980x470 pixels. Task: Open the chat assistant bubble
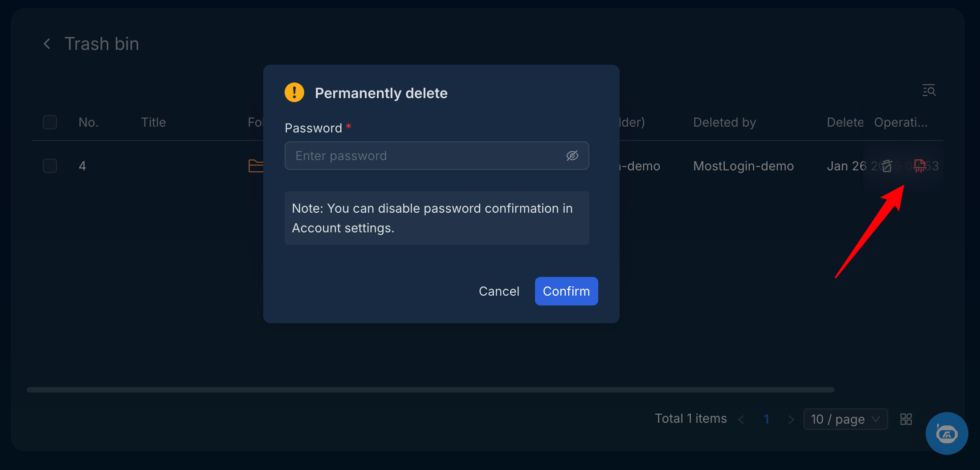(x=947, y=433)
